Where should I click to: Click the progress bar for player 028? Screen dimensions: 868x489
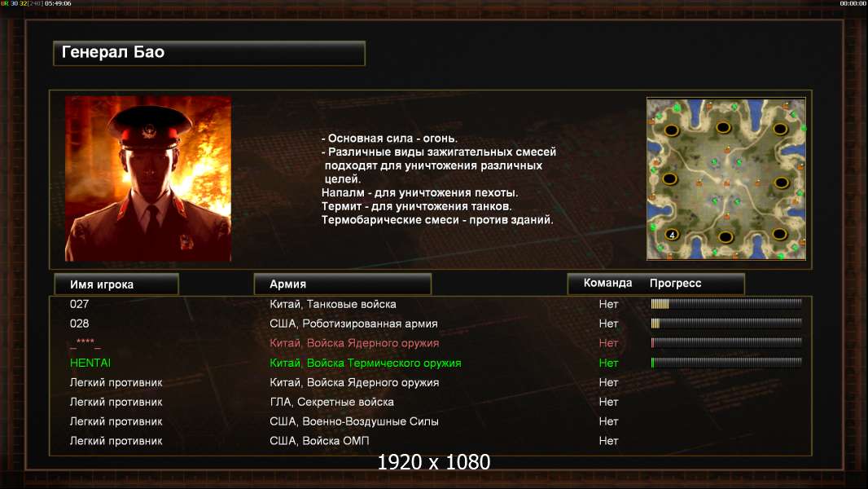coord(726,323)
